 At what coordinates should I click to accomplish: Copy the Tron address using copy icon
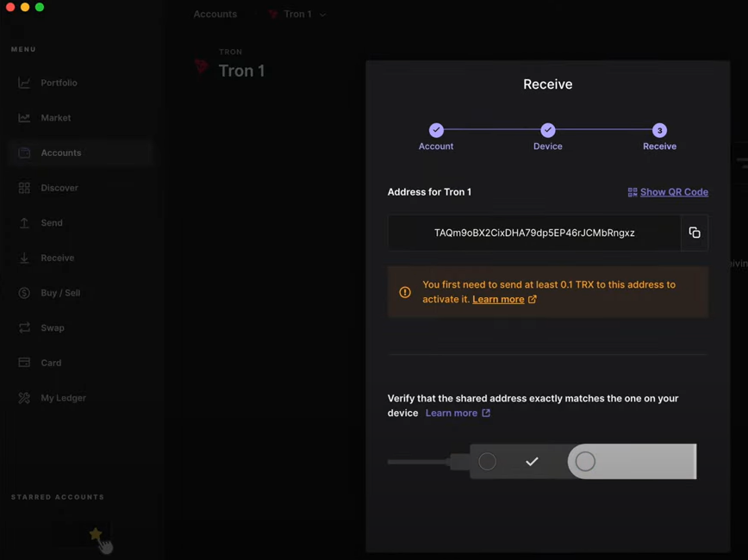click(694, 233)
